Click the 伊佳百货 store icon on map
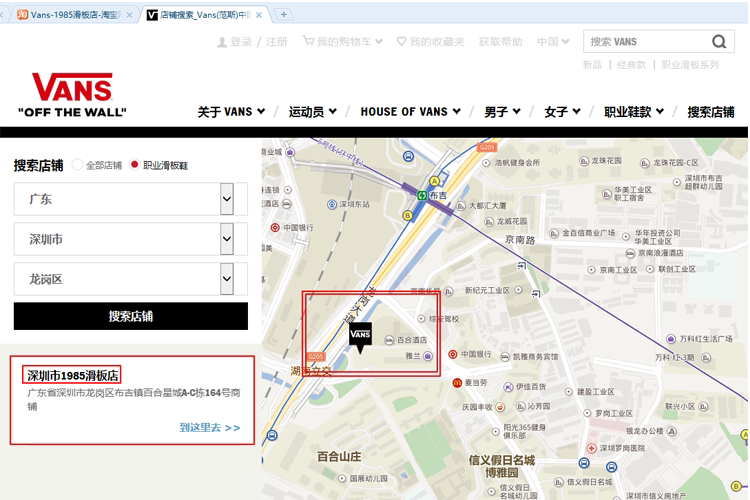 pyautogui.click(x=508, y=387)
